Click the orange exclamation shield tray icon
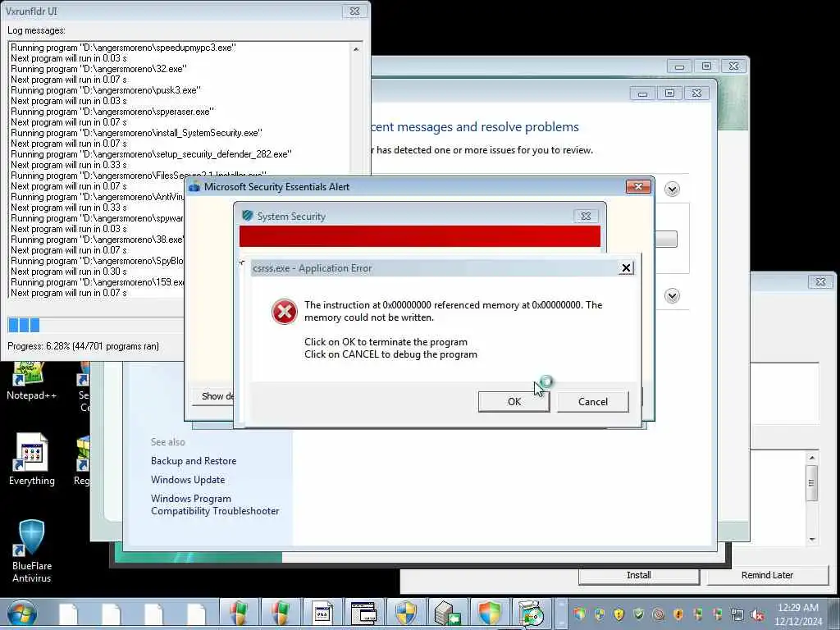Screen dimensions: 840x630 (x=678, y=614)
